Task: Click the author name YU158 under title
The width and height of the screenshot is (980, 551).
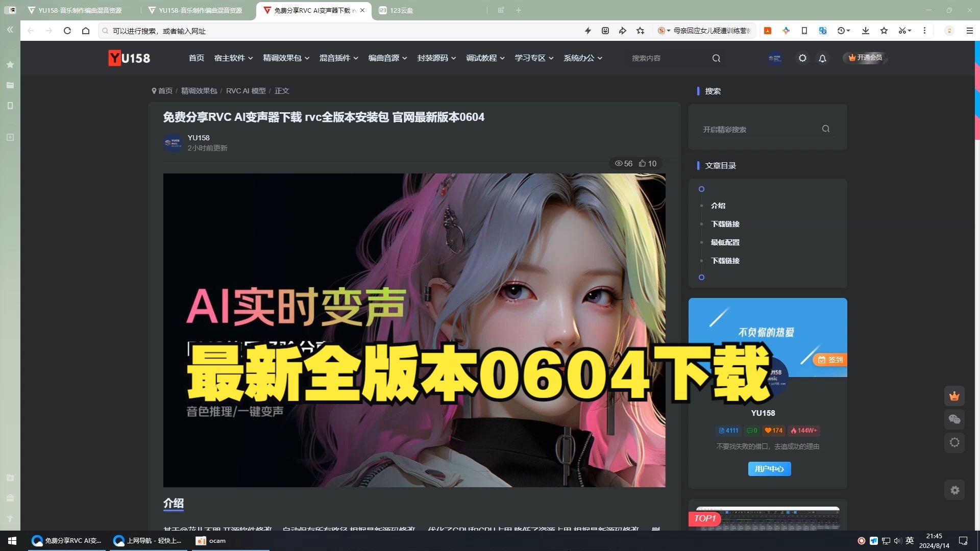Action: (199, 138)
